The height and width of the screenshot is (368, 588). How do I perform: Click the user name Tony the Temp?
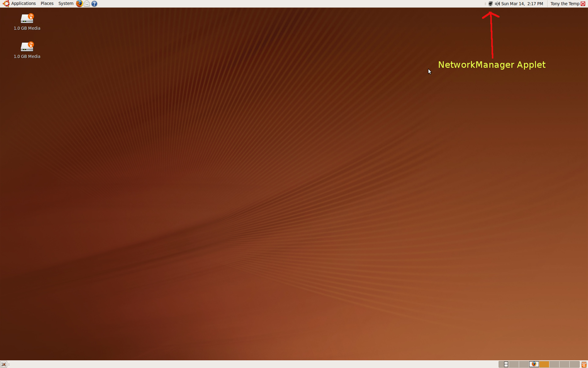pos(565,3)
